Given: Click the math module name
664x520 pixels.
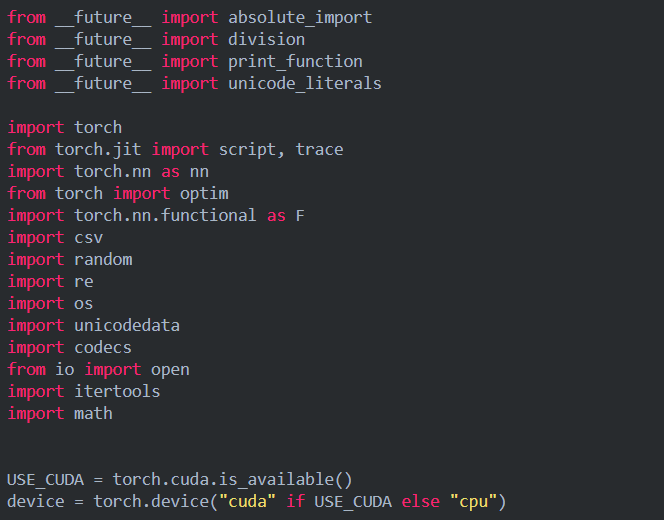Looking at the screenshot, I should click(x=93, y=413).
